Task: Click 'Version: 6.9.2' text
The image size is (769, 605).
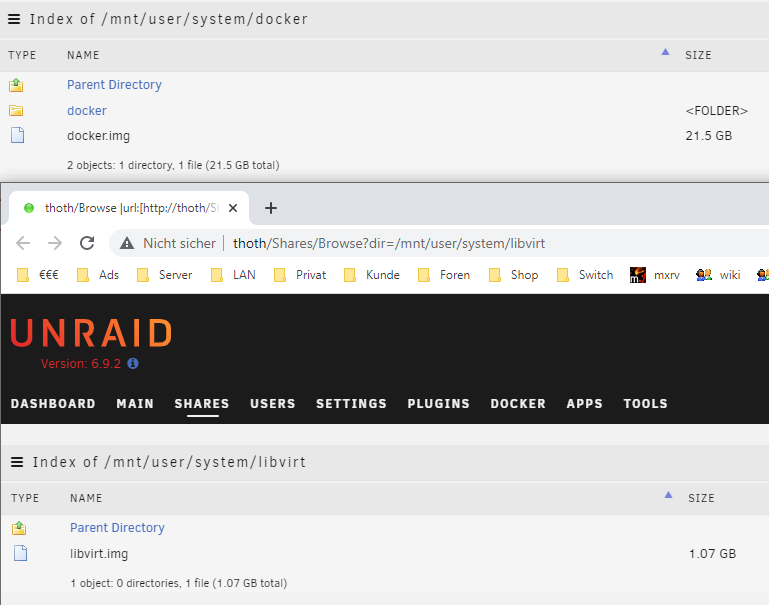Action: point(81,364)
